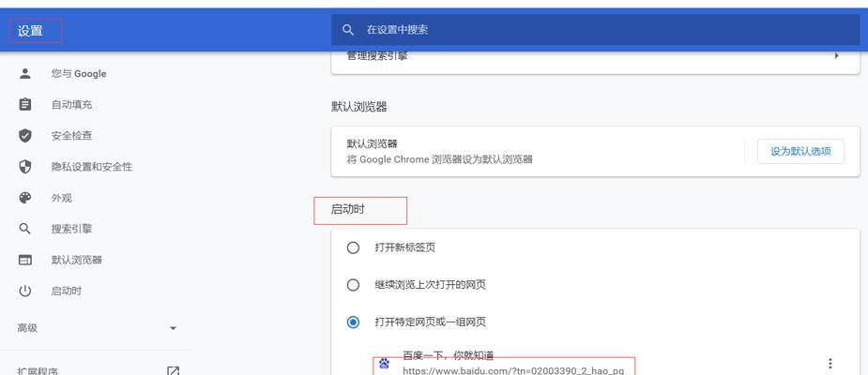Select the 继续浏览上次打开的网页 radio button

(x=353, y=285)
